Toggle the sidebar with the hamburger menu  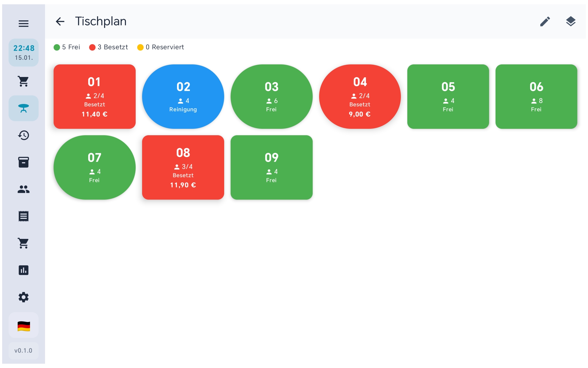coord(24,24)
